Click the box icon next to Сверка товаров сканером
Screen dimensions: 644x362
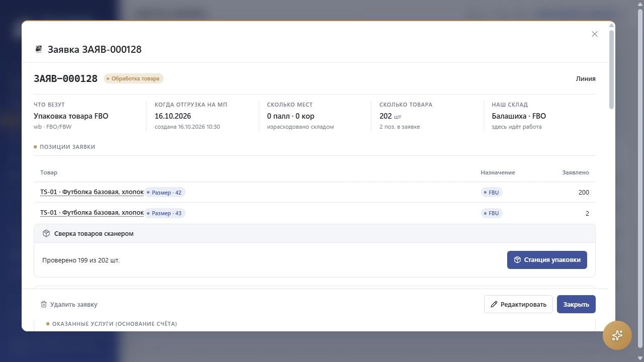pyautogui.click(x=46, y=233)
